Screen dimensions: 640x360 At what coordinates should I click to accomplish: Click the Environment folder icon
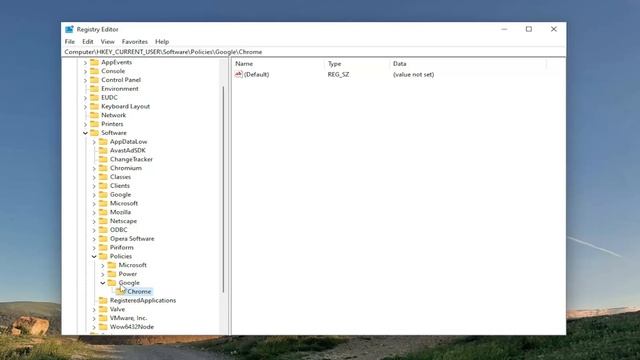tap(95, 89)
